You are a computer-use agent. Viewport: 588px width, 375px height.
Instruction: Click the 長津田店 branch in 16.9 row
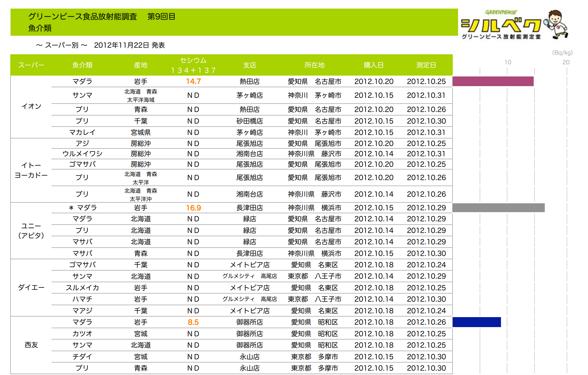249,208
